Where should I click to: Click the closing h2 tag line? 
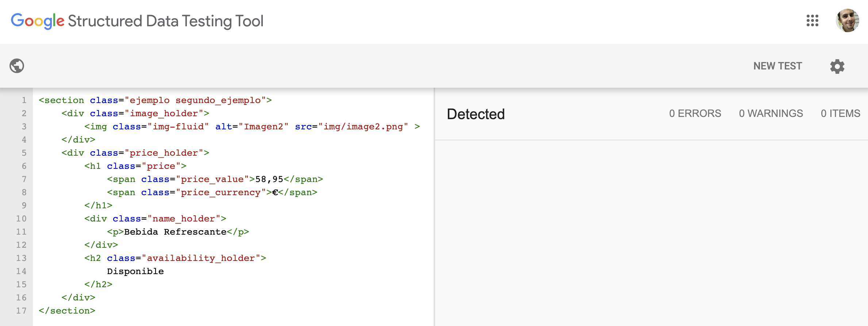[x=98, y=284]
